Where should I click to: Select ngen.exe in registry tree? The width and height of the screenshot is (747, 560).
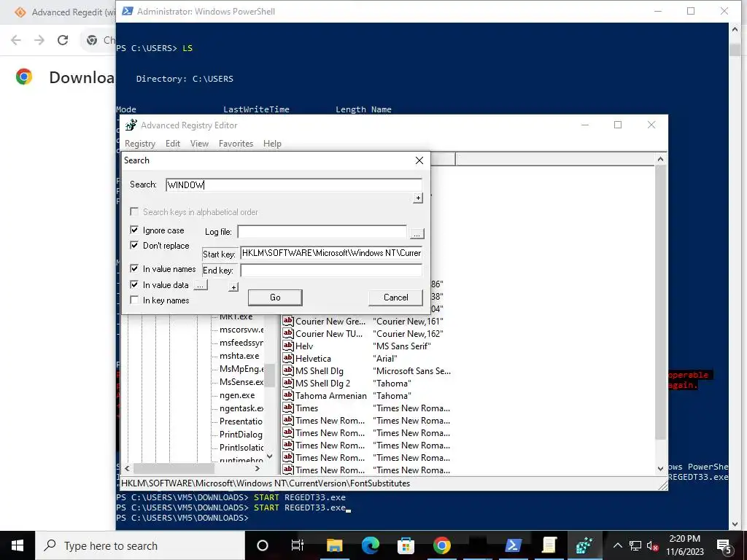[x=237, y=394]
